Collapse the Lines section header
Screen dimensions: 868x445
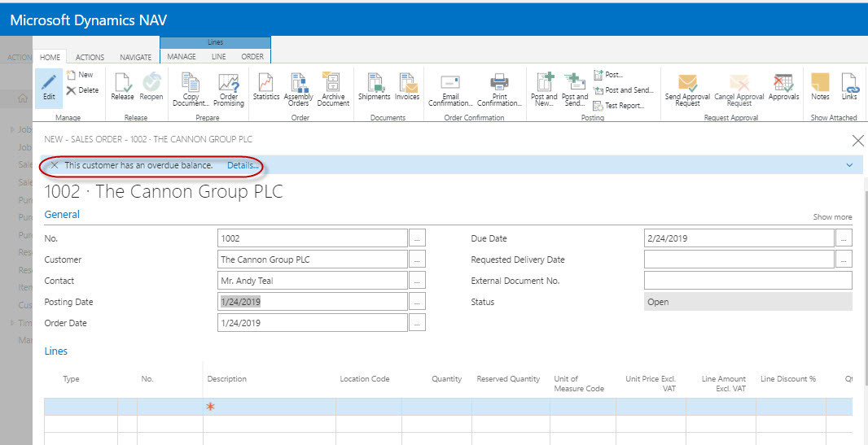pyautogui.click(x=56, y=351)
